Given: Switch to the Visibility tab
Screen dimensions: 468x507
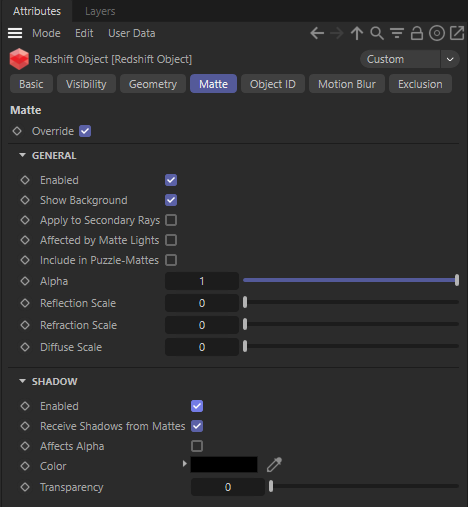Looking at the screenshot, I should click(86, 84).
